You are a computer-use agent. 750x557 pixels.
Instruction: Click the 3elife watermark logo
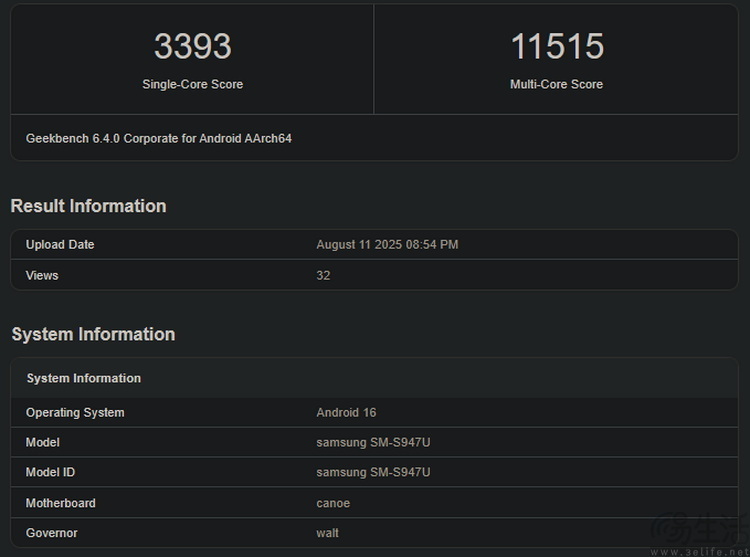[x=700, y=534]
